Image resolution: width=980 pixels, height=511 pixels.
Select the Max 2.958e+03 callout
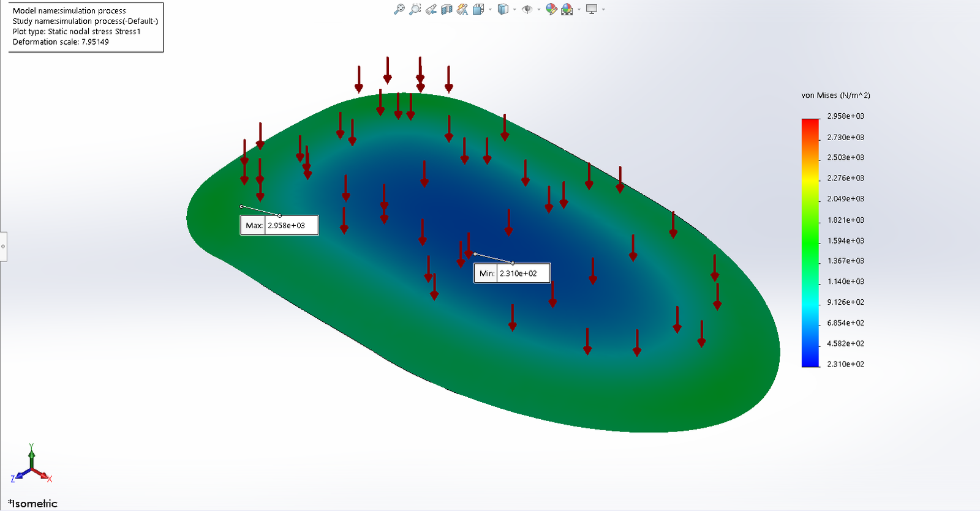tap(279, 225)
